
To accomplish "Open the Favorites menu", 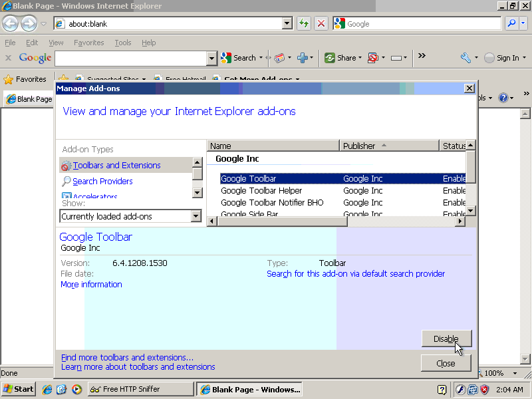I will click(89, 43).
